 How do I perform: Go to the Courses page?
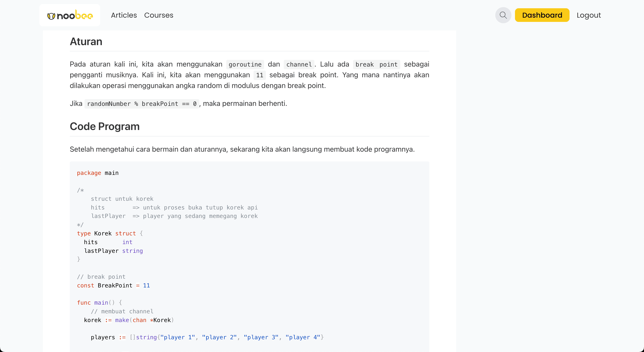[159, 15]
